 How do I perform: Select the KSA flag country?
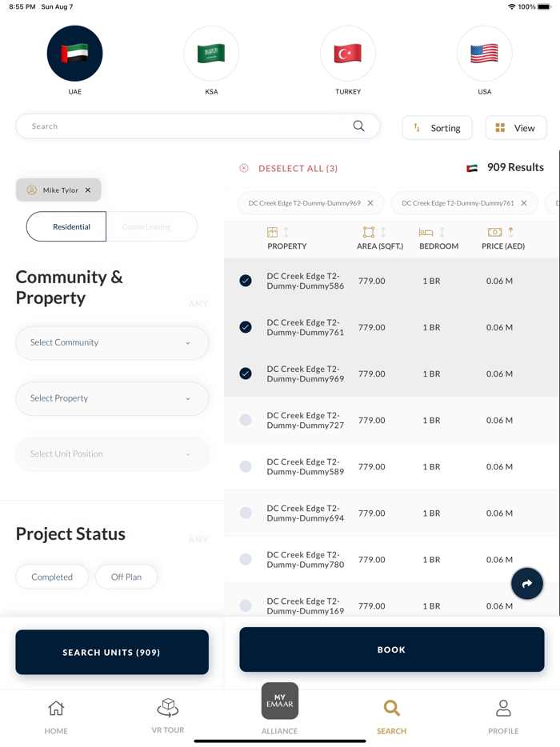click(211, 54)
